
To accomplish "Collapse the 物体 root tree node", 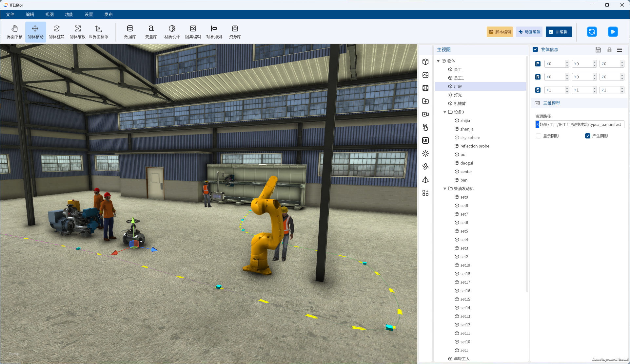I will coord(438,61).
